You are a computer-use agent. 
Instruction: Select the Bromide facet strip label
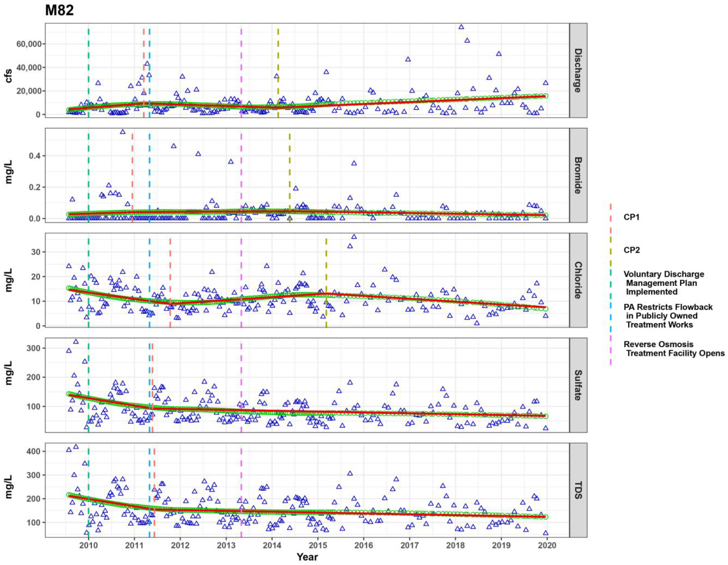[x=578, y=175]
